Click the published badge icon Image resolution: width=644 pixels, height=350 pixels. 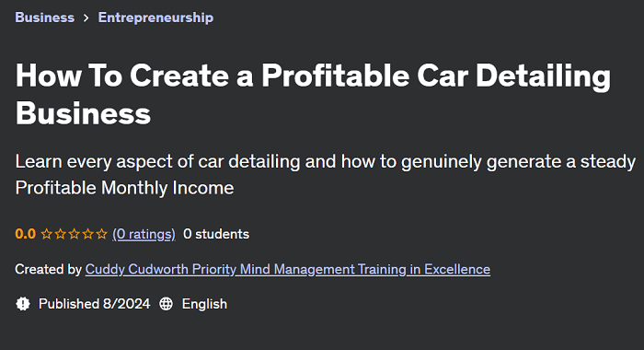[x=23, y=304]
